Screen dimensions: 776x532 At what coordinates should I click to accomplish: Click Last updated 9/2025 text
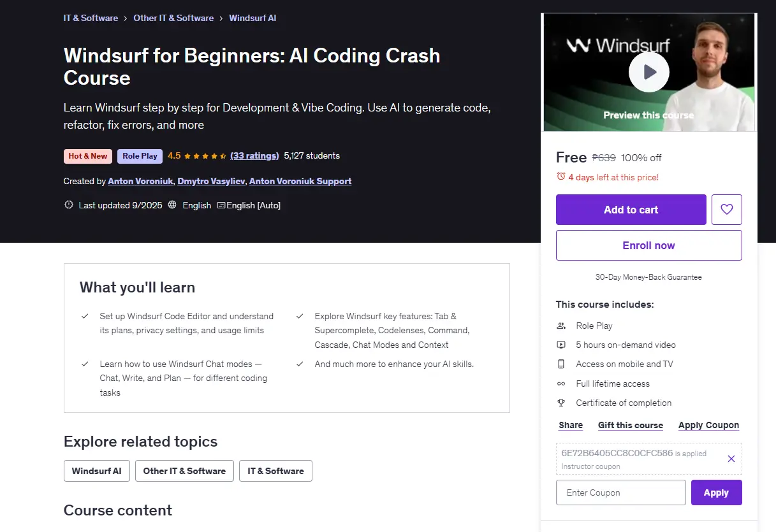tap(121, 205)
